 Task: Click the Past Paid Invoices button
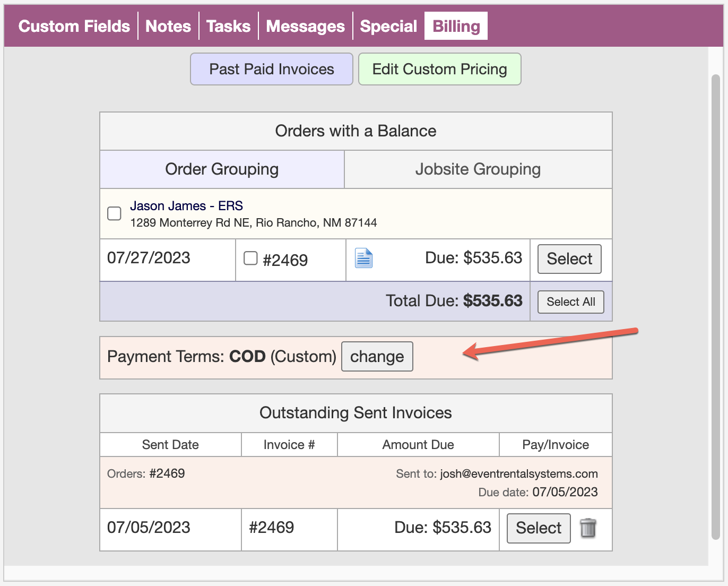pos(271,69)
